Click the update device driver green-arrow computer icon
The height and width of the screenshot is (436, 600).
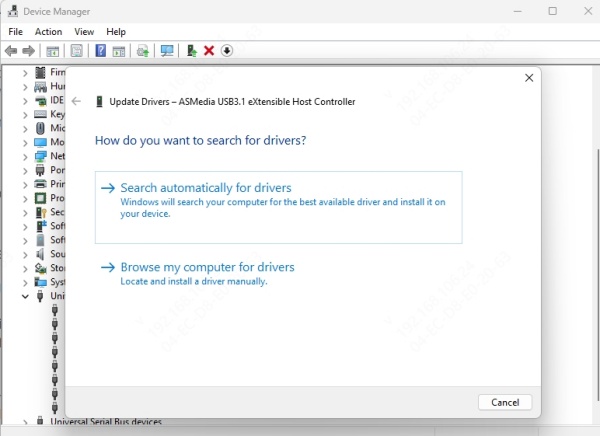point(192,51)
